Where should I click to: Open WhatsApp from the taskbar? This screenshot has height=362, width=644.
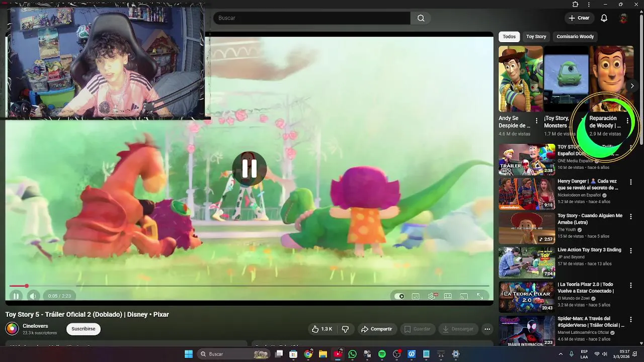[352, 354]
